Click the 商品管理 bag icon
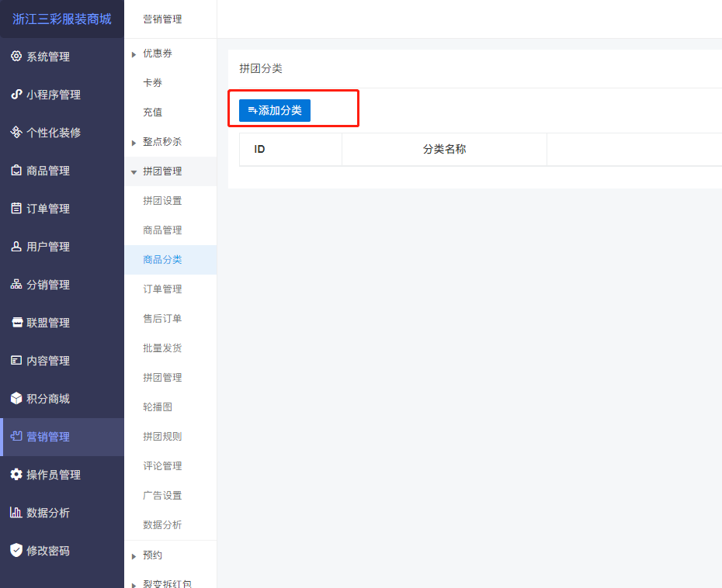722x588 pixels. (x=16, y=170)
